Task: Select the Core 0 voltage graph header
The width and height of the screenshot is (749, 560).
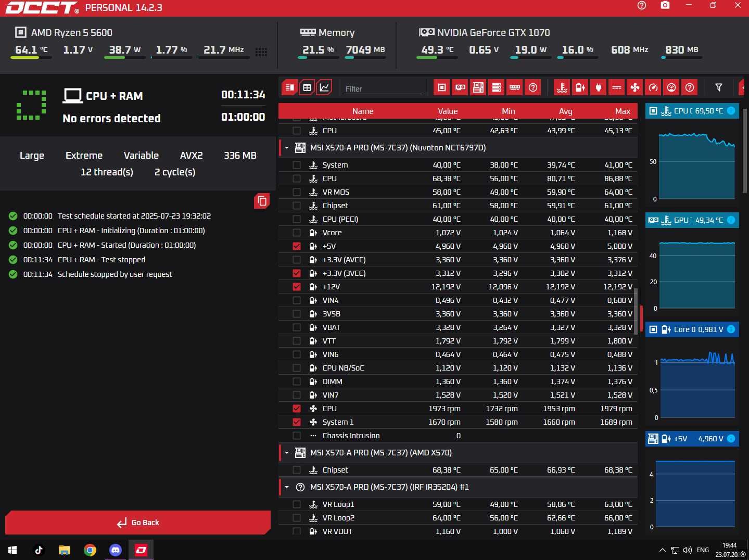Action: pyautogui.click(x=692, y=329)
